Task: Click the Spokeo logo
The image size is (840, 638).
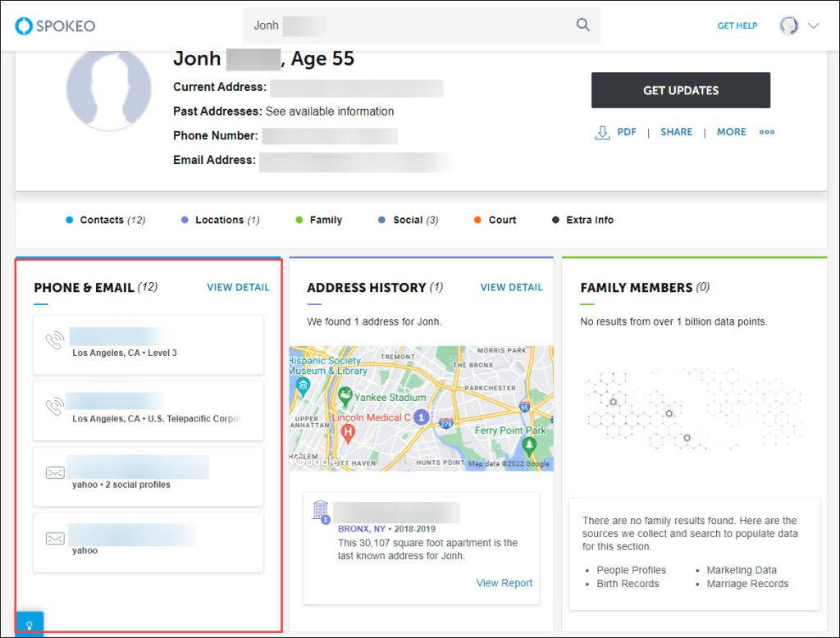Action: tap(54, 25)
